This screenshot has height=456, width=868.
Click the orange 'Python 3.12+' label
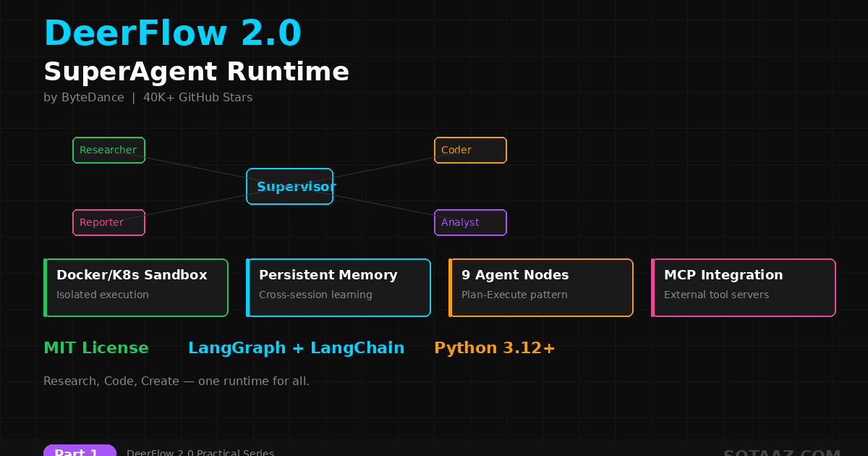tap(495, 348)
